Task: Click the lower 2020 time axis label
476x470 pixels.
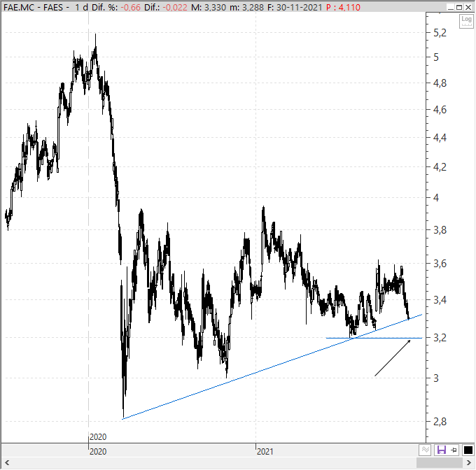Action: point(98,452)
